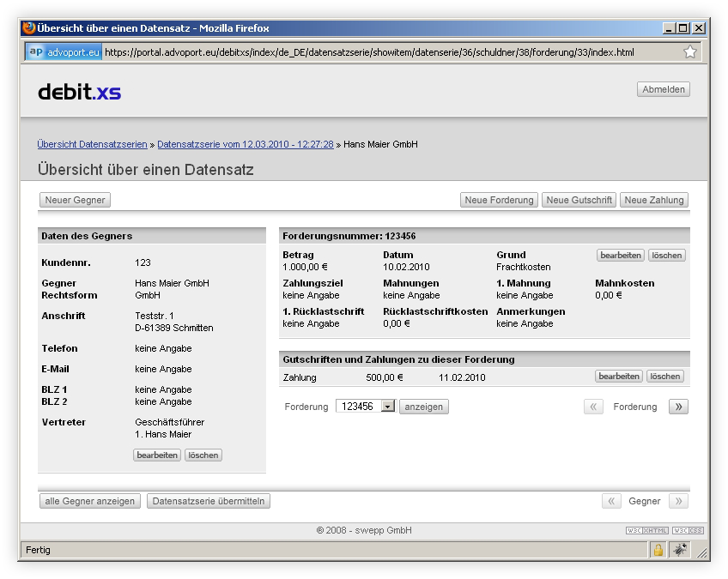
Task: Click the address line D-61389 Schmitten
Action: pyautogui.click(x=174, y=328)
